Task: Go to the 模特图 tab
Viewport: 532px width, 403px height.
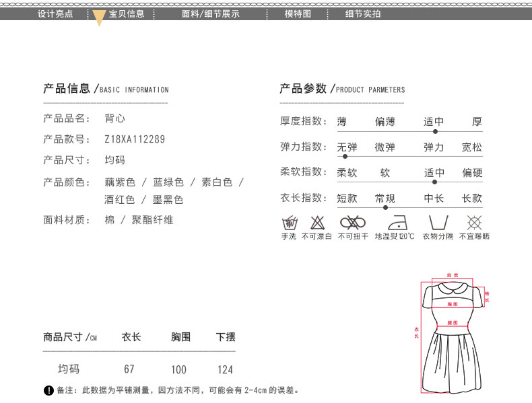Action: pos(297,13)
